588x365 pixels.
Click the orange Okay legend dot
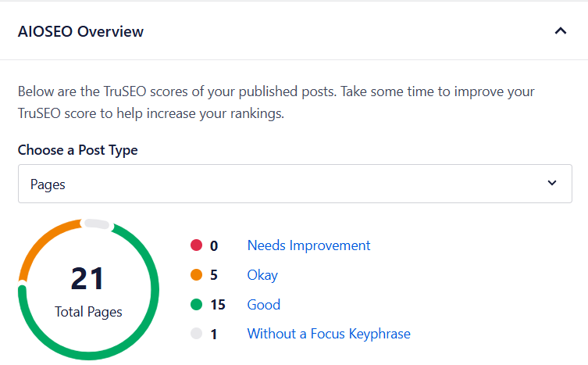pos(196,275)
